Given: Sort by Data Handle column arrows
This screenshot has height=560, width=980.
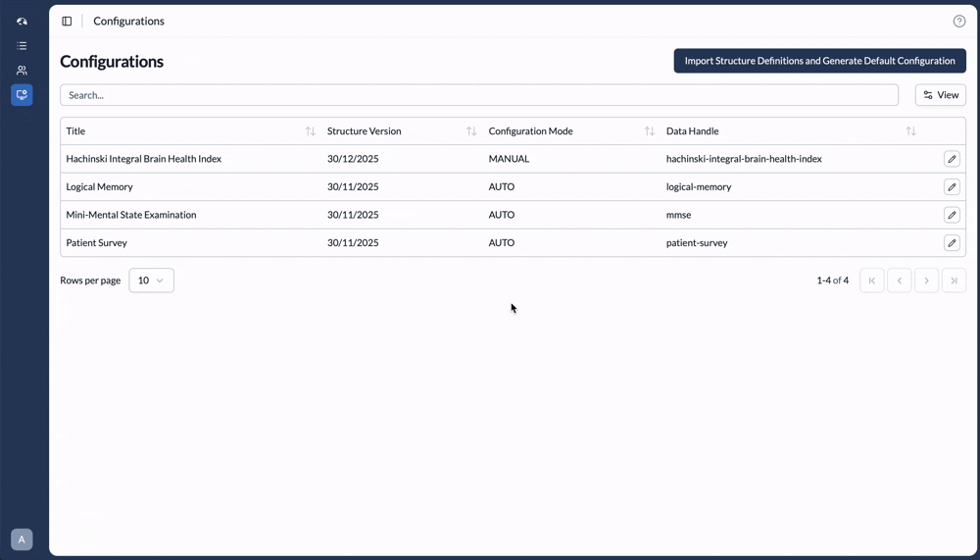Looking at the screenshot, I should click(x=910, y=131).
